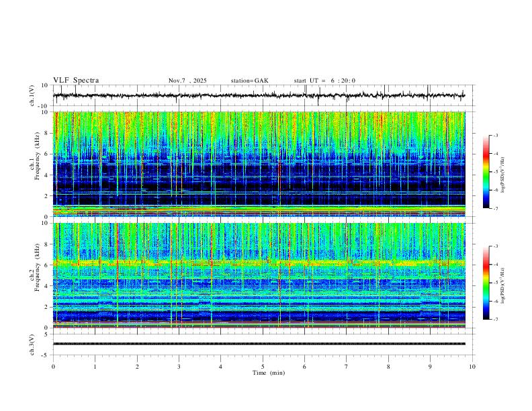Click the yellow 6 kHz band in ch.2 spectrogram
The width and height of the screenshot is (532, 411).
(x=259, y=263)
